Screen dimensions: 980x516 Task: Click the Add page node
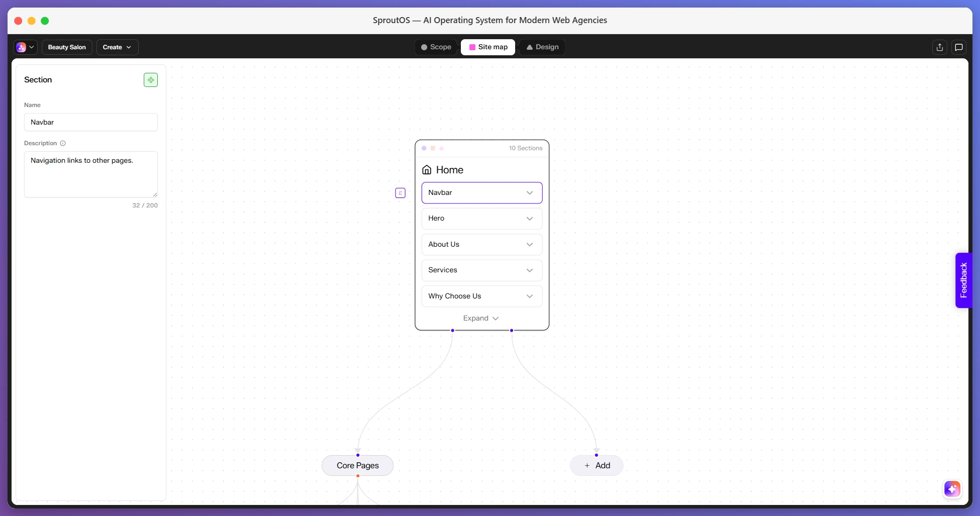point(597,466)
